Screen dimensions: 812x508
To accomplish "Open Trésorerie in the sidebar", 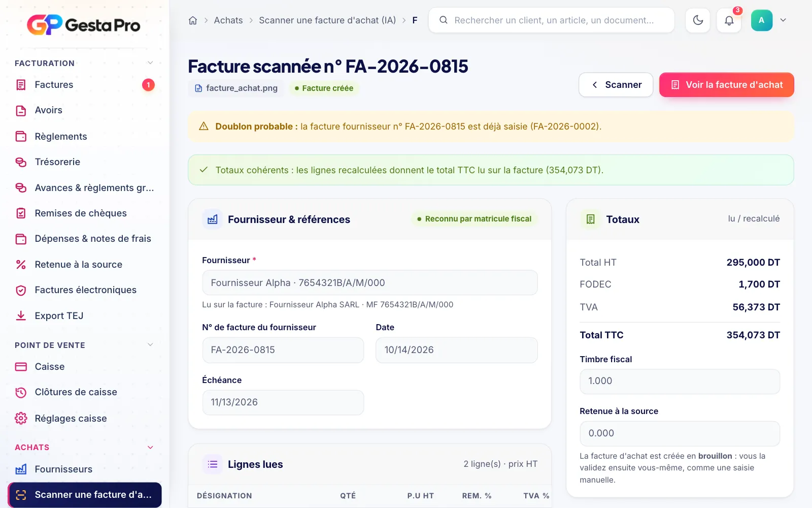I will [x=85, y=162].
